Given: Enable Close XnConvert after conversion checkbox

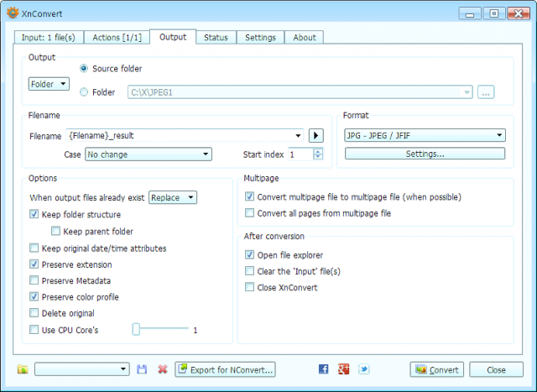Looking at the screenshot, I should 250,287.
